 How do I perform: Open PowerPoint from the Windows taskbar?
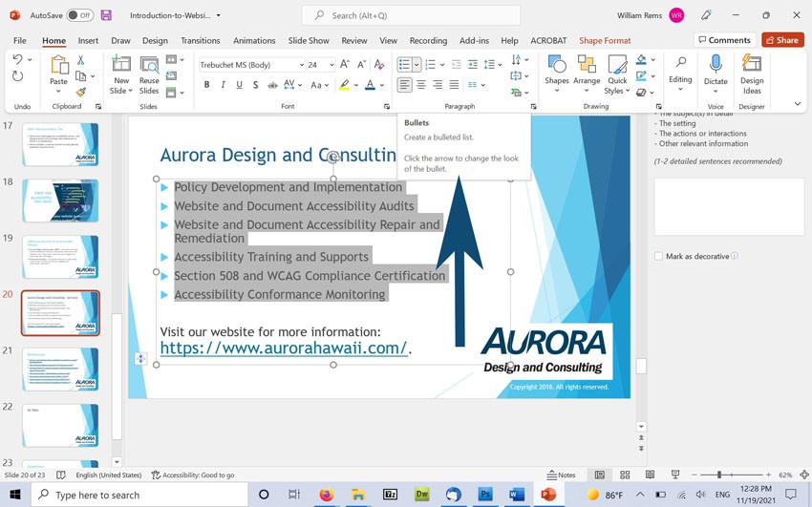[x=547, y=495]
